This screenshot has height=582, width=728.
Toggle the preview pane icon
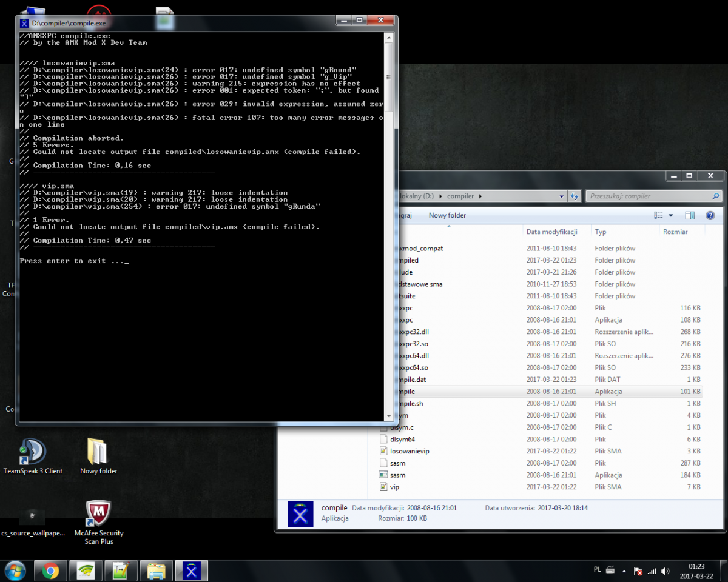690,215
